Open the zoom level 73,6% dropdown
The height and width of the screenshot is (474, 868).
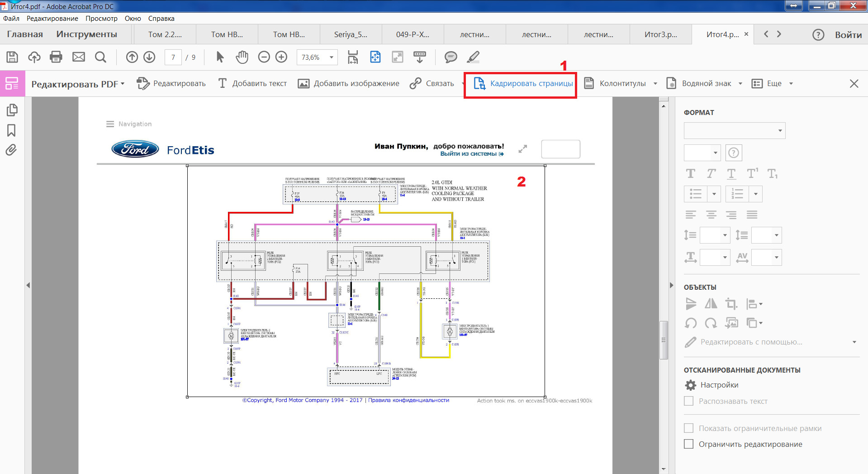pos(332,57)
